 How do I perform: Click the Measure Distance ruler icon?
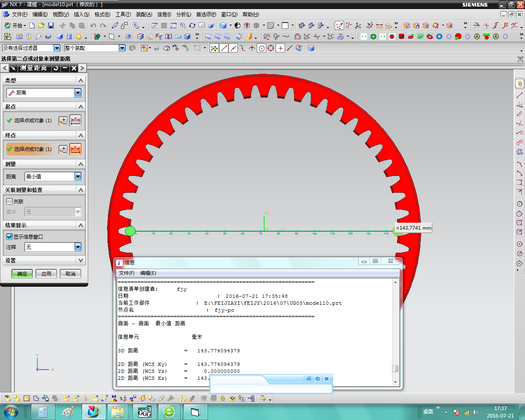379,25
